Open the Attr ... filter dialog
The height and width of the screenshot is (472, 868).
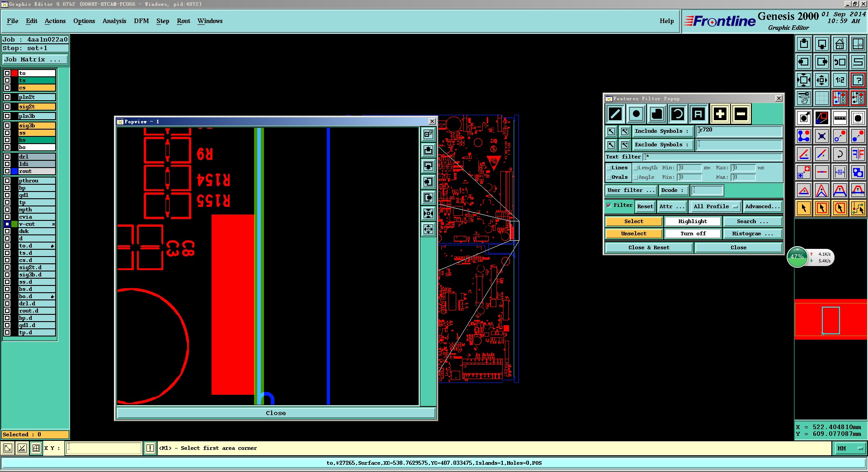coord(672,206)
